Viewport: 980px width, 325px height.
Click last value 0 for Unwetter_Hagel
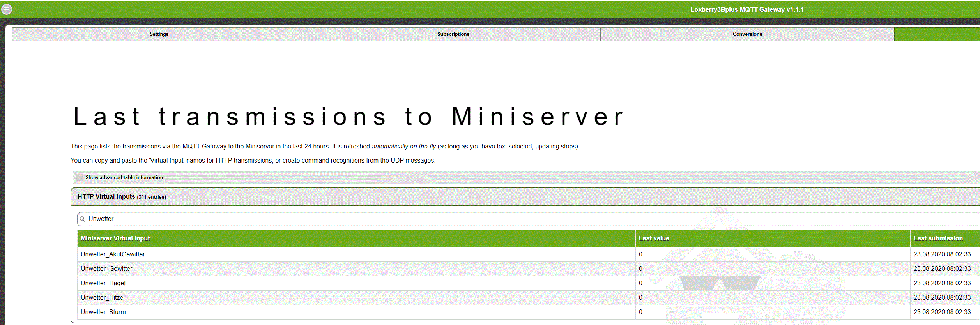640,283
